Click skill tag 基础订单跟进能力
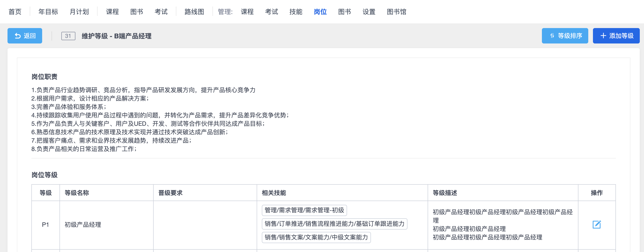644x252 pixels. pos(334,224)
